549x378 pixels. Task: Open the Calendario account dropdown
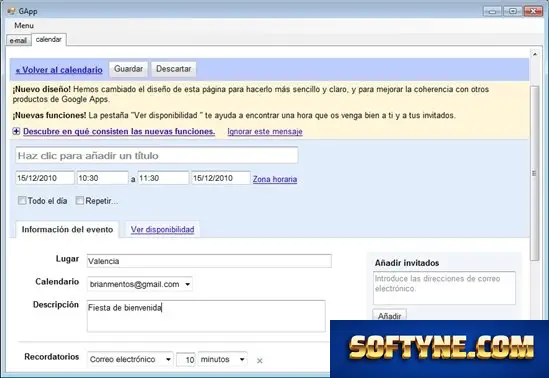[140, 284]
